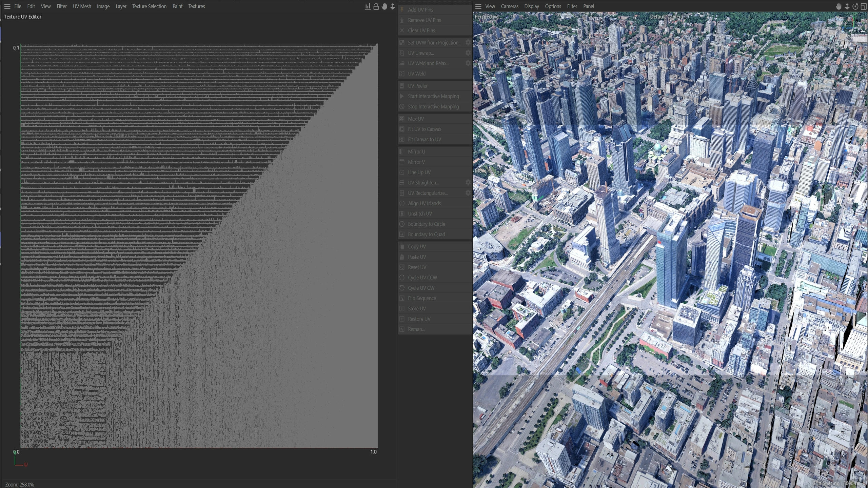The image size is (868, 488).
Task: Click the Max UV command
Action: [x=435, y=119]
